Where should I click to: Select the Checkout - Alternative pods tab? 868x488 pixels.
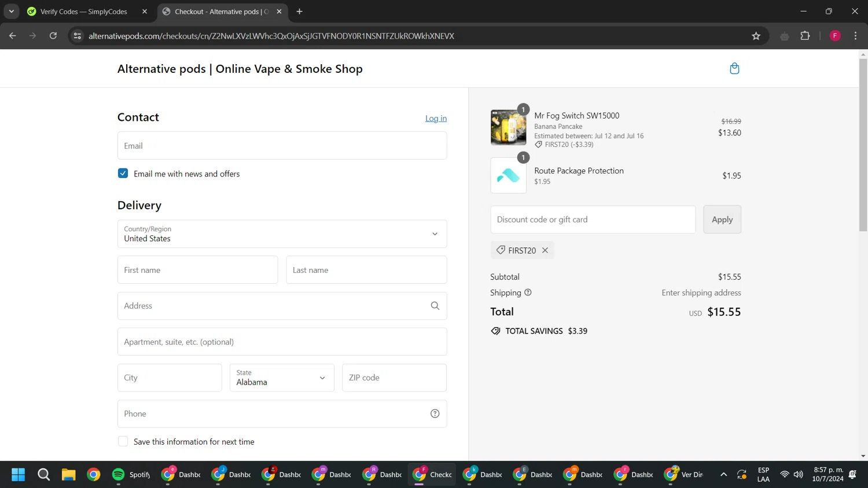click(222, 12)
